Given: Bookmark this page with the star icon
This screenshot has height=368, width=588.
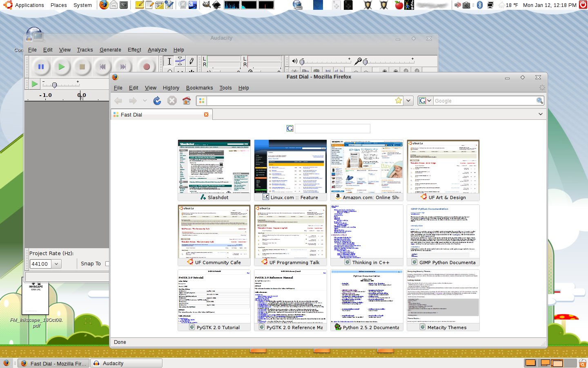Looking at the screenshot, I should pos(399,101).
